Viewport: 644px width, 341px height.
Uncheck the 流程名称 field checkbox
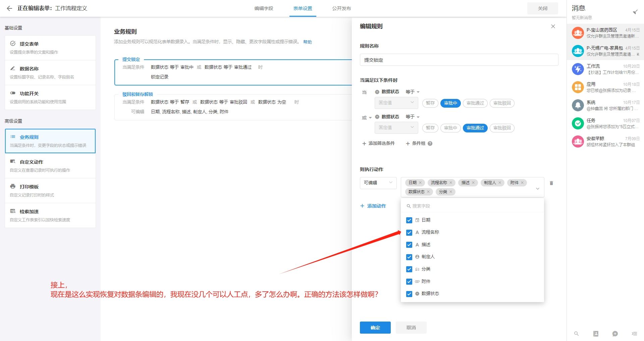pos(409,232)
